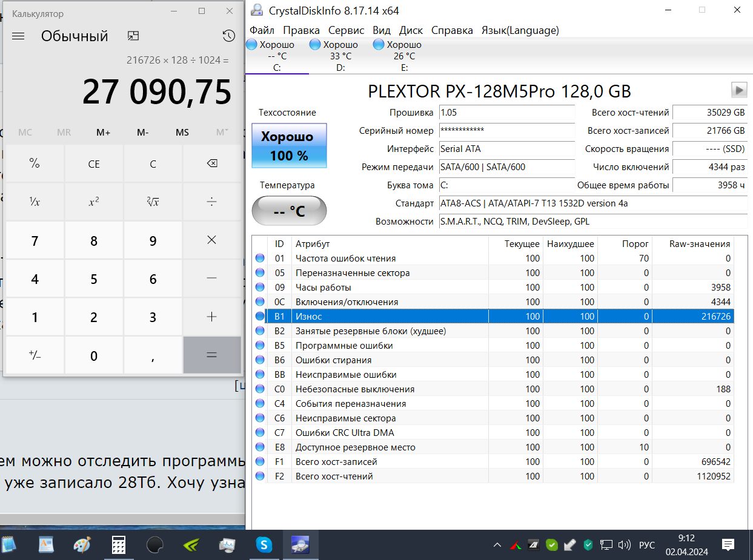Select the E: disk tab at 26 °C
Image resolution: width=753 pixels, height=560 pixels.
404,56
